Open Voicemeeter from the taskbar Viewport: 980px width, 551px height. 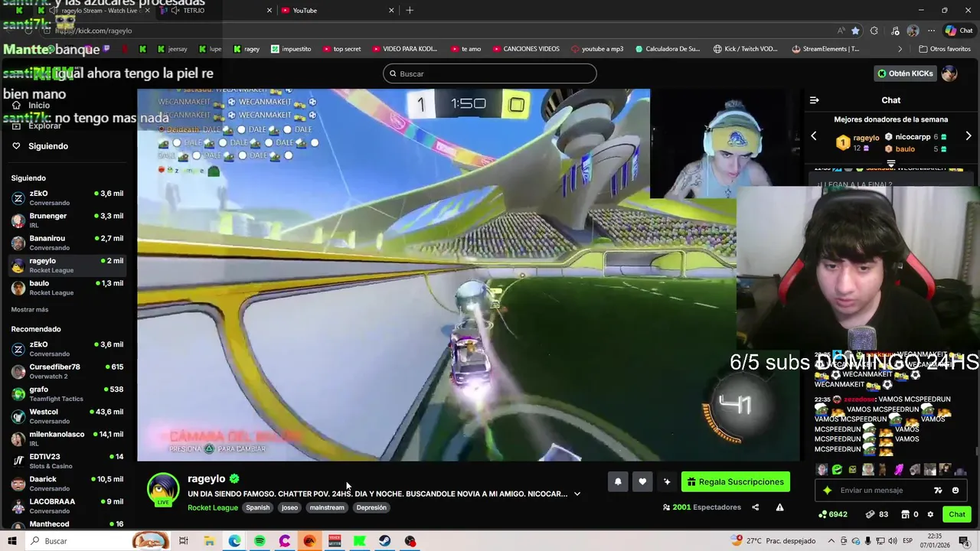pos(335,541)
